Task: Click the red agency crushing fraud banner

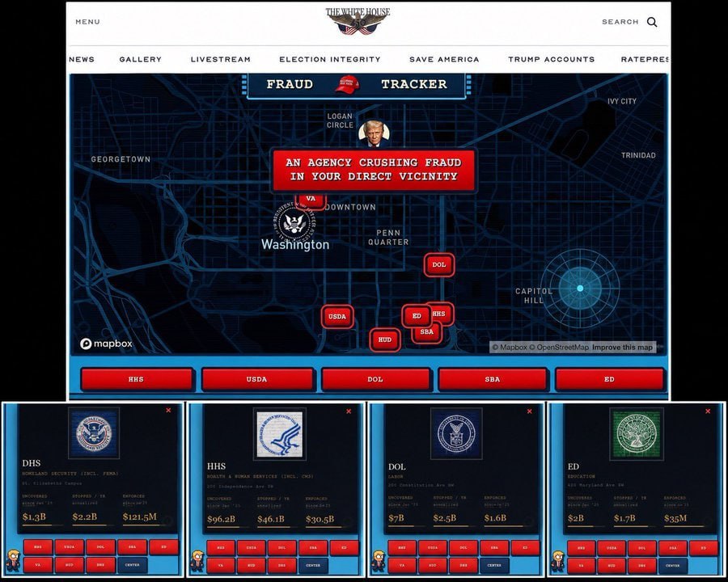Action: [x=374, y=170]
